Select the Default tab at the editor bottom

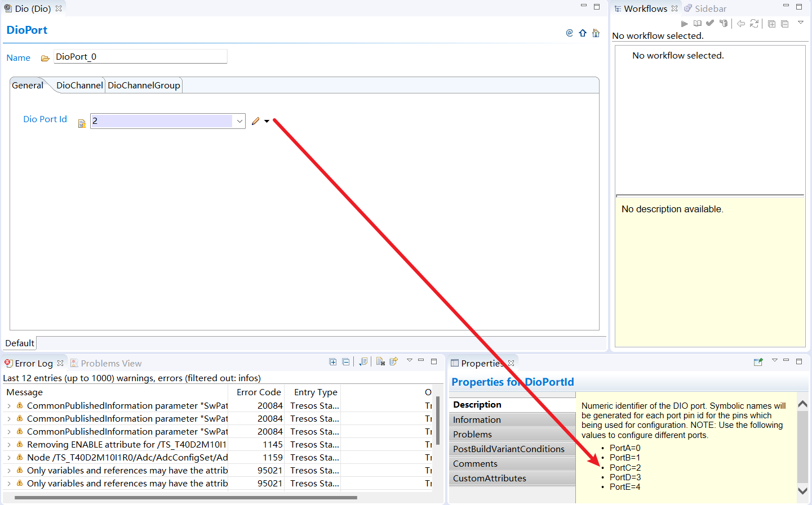point(20,343)
